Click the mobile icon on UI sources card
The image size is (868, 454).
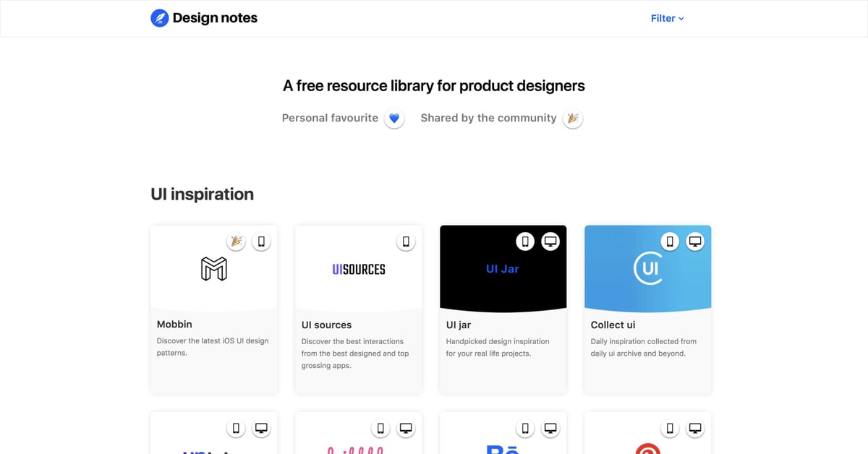coord(406,241)
